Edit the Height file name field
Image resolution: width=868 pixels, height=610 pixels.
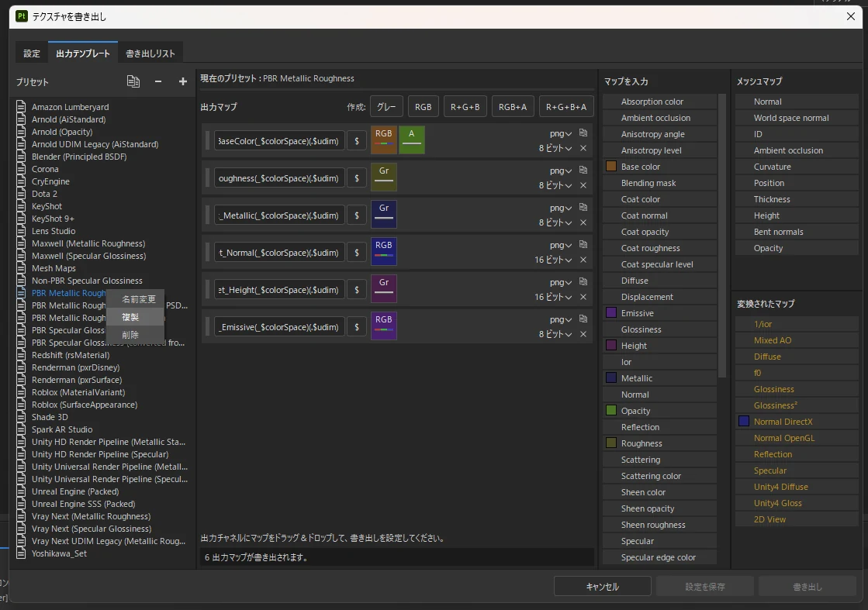(279, 289)
